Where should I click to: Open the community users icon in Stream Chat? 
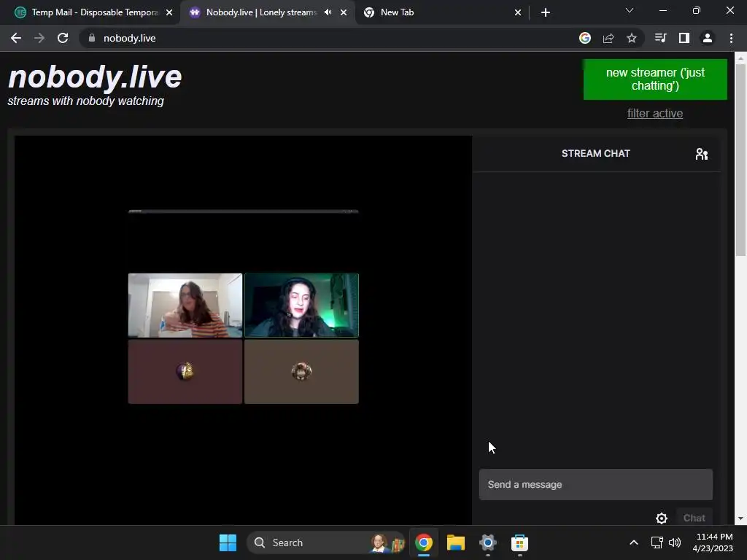coord(701,154)
